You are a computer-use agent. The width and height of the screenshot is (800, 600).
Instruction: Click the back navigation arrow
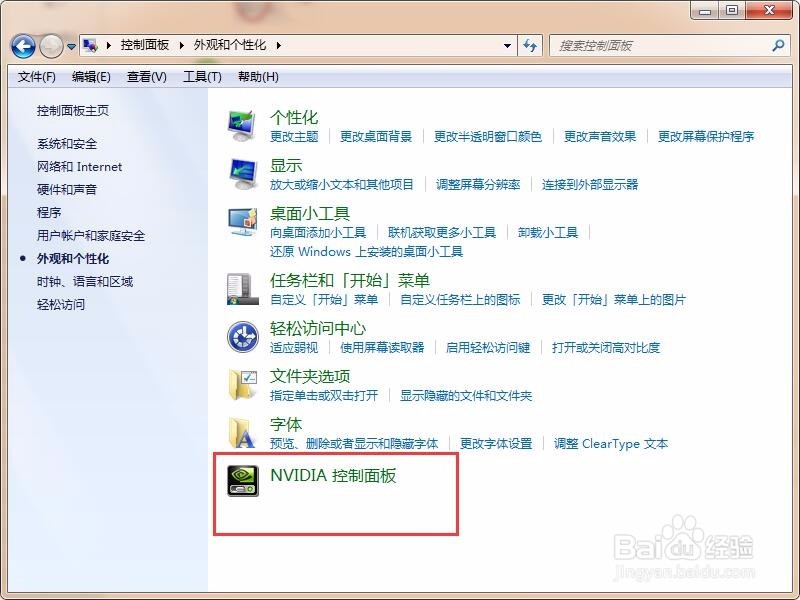click(22, 45)
